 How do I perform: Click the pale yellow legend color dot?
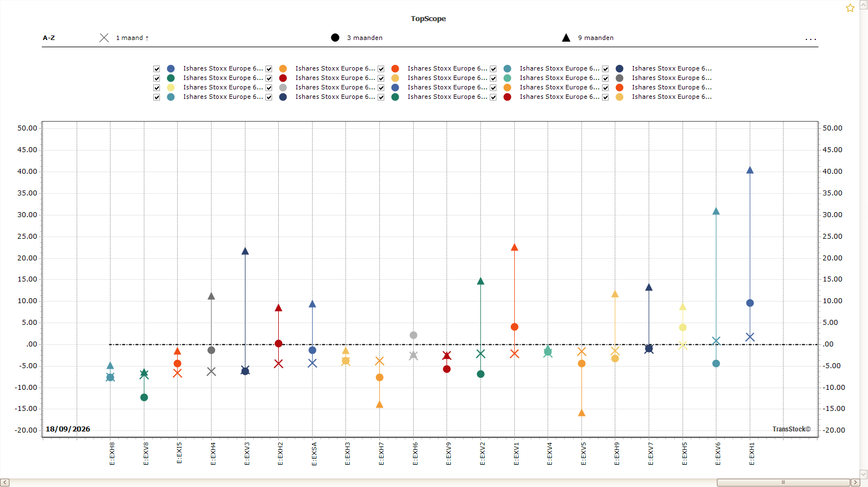(x=170, y=88)
